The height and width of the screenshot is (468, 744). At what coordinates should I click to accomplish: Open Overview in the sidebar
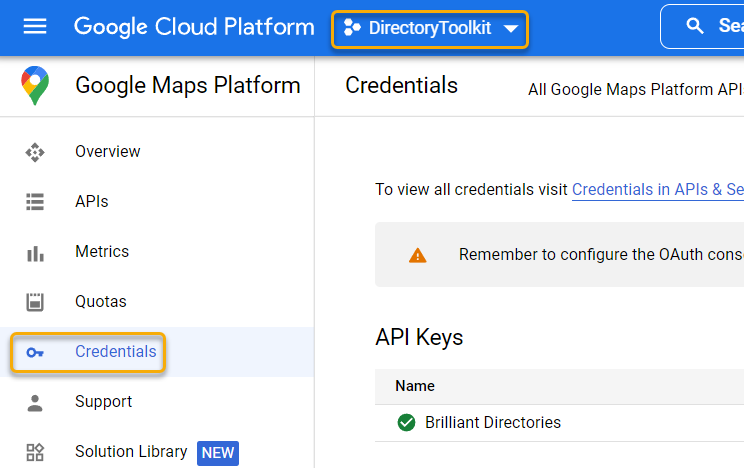(x=108, y=151)
